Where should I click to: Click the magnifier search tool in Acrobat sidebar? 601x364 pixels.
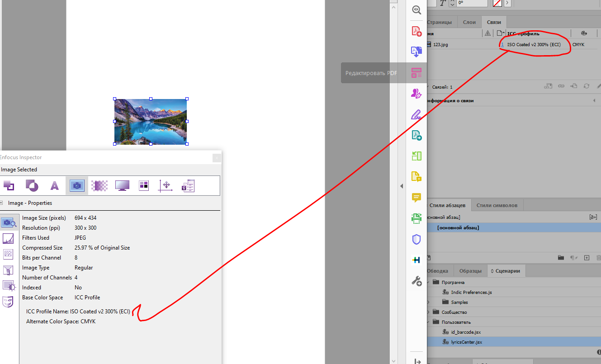(x=416, y=10)
